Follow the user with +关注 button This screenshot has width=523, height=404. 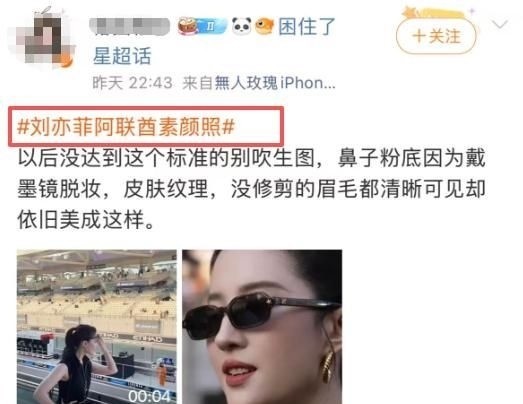pyautogui.click(x=436, y=36)
